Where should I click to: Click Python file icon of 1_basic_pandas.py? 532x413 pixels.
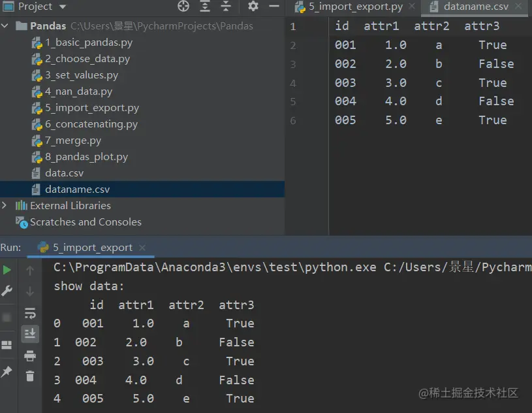tap(37, 42)
